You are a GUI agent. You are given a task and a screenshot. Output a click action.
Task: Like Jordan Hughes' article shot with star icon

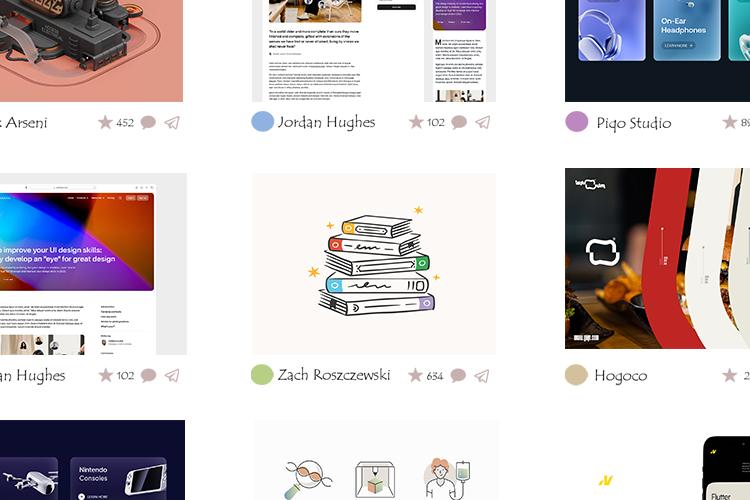click(416, 122)
